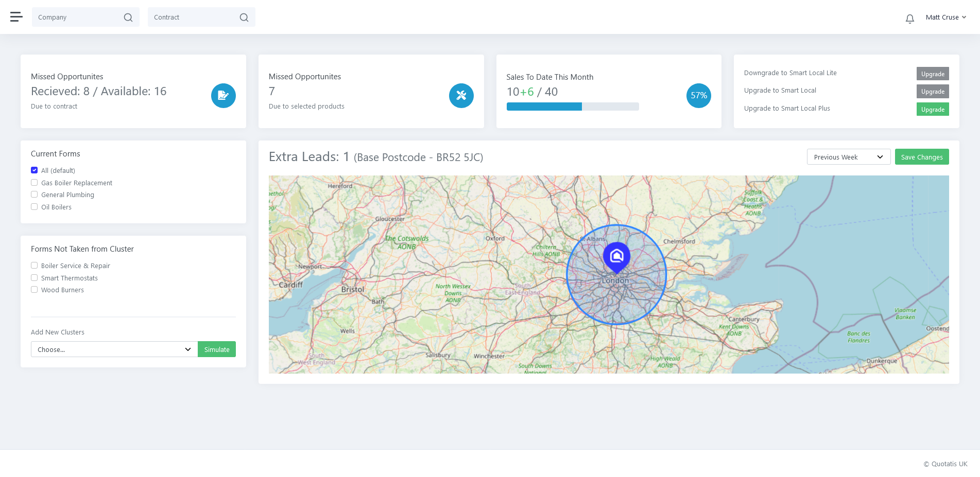This screenshot has height=477, width=980.
Task: Open the Matt Cruse user menu
Action: [x=945, y=17]
